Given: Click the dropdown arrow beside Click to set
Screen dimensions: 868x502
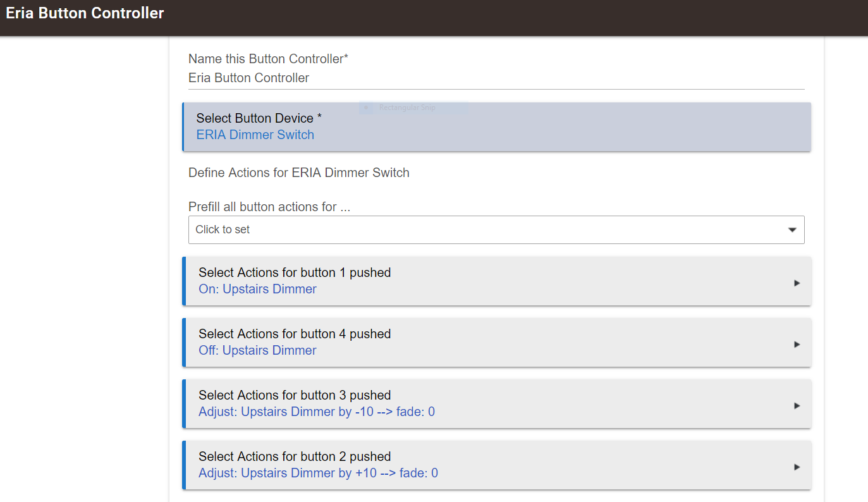Looking at the screenshot, I should point(792,230).
